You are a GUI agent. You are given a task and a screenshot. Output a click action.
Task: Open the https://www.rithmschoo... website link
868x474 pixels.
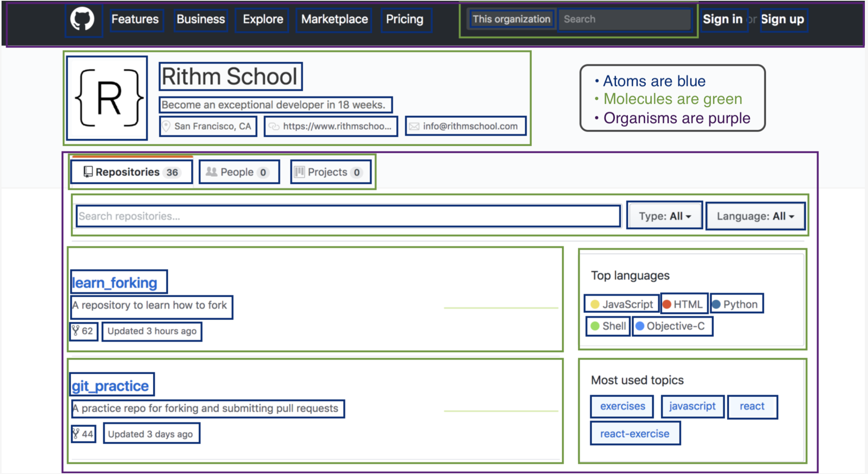tap(337, 126)
